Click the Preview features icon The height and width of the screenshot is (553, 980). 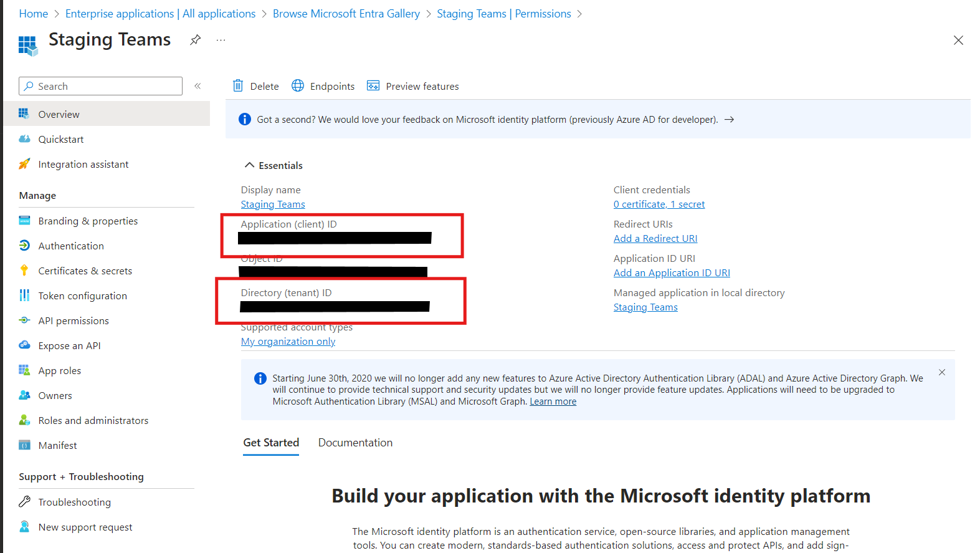tap(373, 85)
